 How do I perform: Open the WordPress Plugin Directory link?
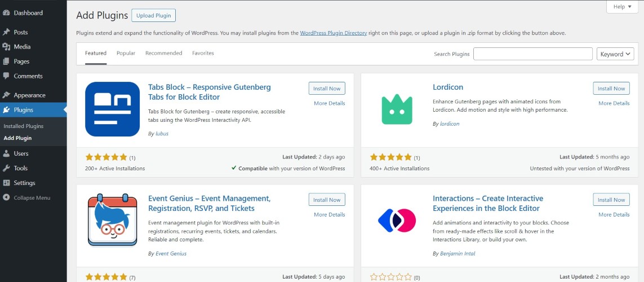click(x=333, y=33)
